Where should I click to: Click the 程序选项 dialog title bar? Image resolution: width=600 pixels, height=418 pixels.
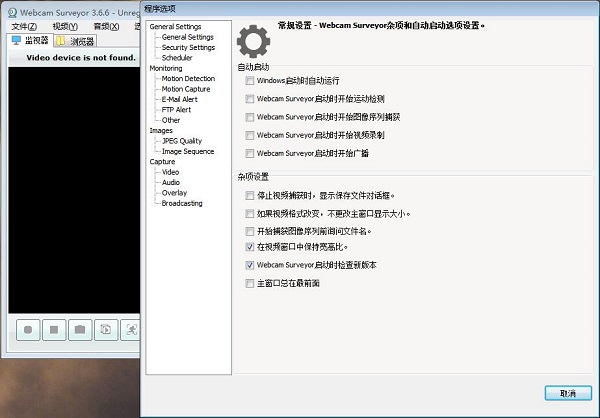tap(370, 8)
